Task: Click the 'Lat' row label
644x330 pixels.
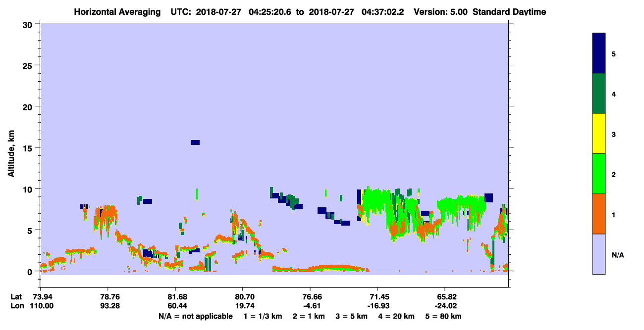Action: point(16,297)
